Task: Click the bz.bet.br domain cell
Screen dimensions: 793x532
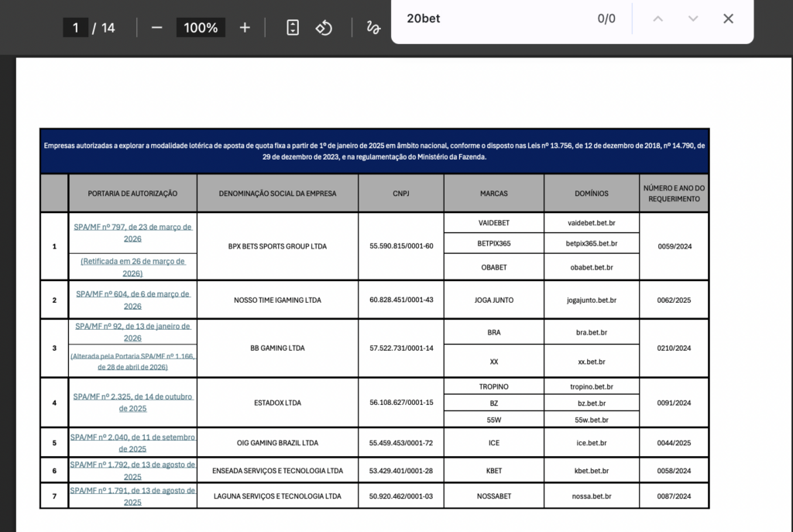Action: pos(591,403)
